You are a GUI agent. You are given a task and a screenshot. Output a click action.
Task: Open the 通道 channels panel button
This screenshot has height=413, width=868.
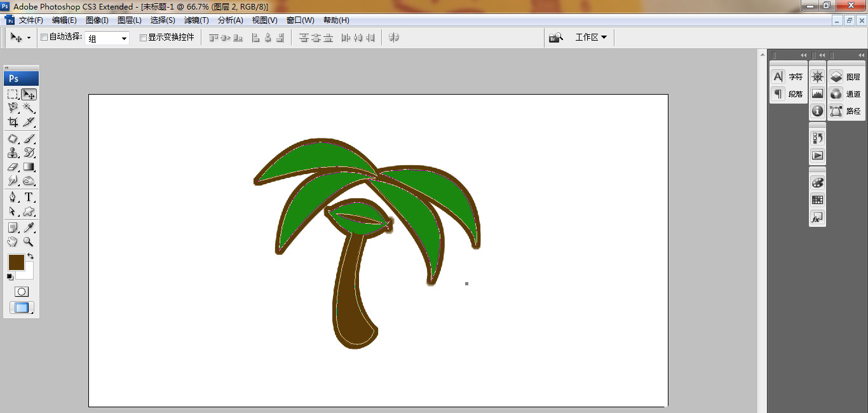click(x=846, y=94)
